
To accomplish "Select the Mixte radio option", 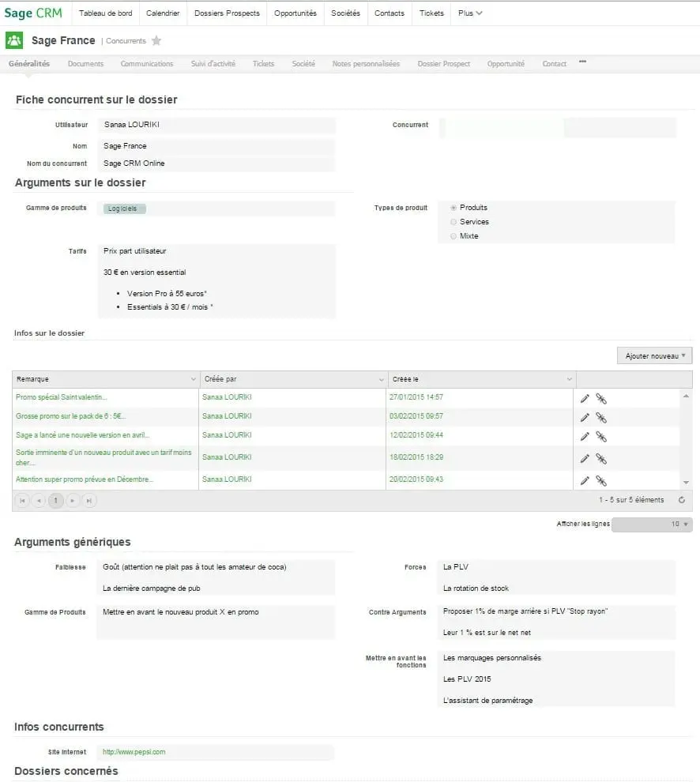I will point(453,236).
